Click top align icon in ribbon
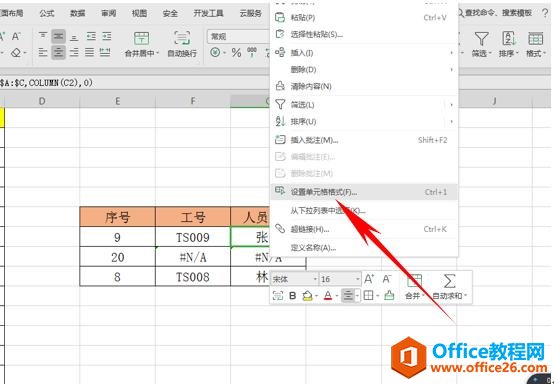The width and height of the screenshot is (554, 385). click(x=43, y=36)
